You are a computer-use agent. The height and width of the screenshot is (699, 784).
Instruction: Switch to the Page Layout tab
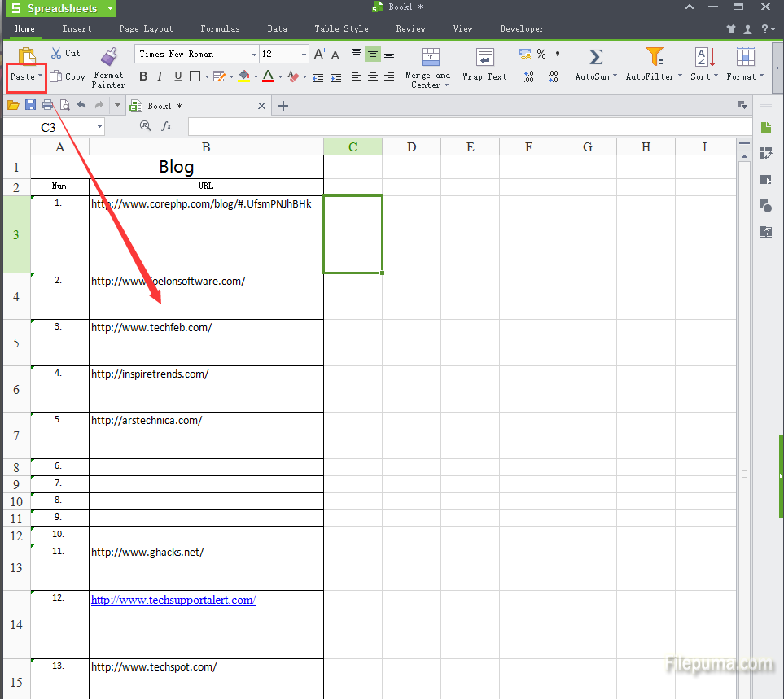click(146, 28)
